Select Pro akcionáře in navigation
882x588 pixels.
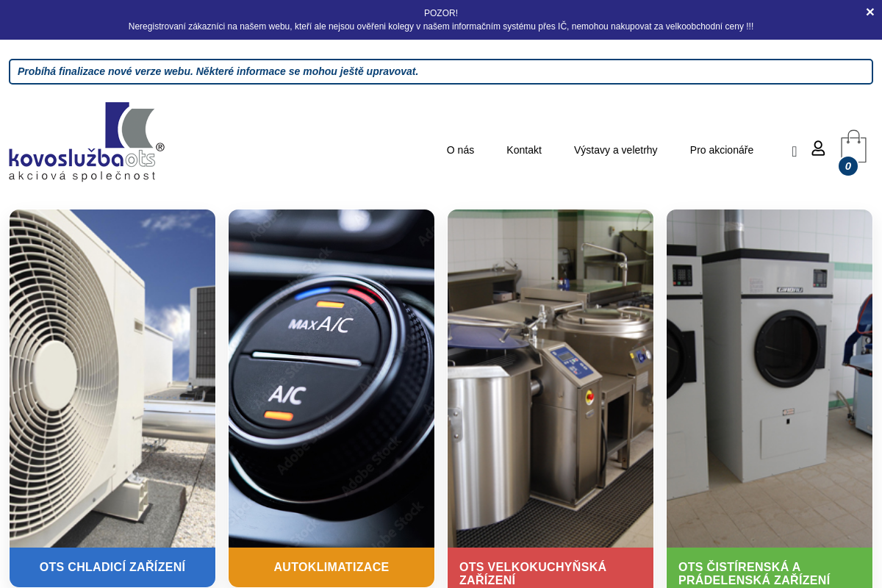click(x=721, y=150)
